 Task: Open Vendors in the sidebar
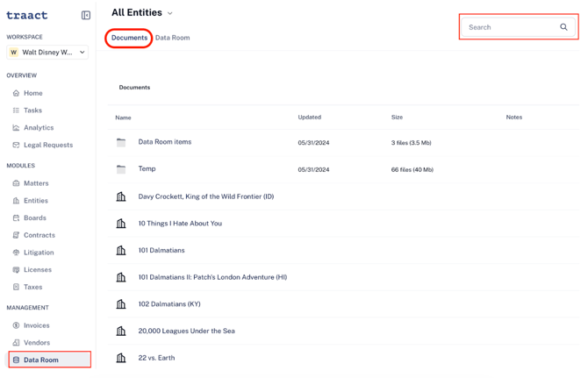[37, 342]
